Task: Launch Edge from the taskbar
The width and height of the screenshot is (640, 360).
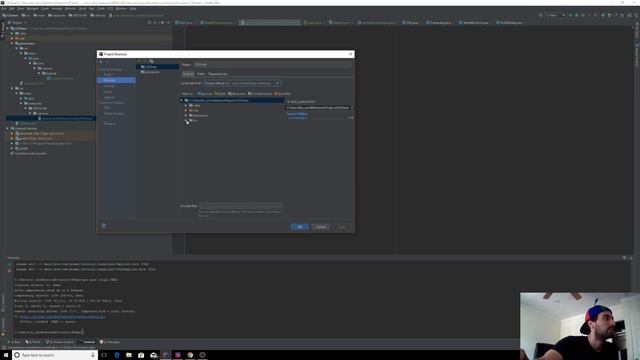Action: click(x=117, y=355)
